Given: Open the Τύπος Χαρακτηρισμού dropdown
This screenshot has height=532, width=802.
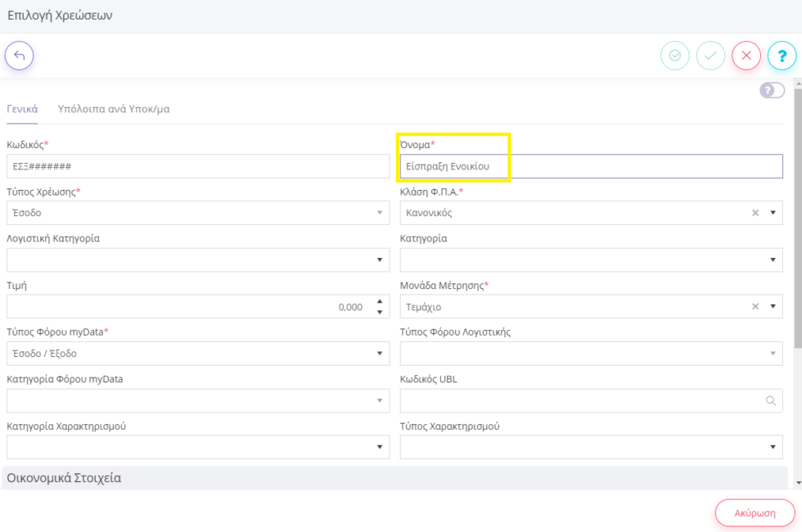Looking at the screenshot, I should [771, 447].
